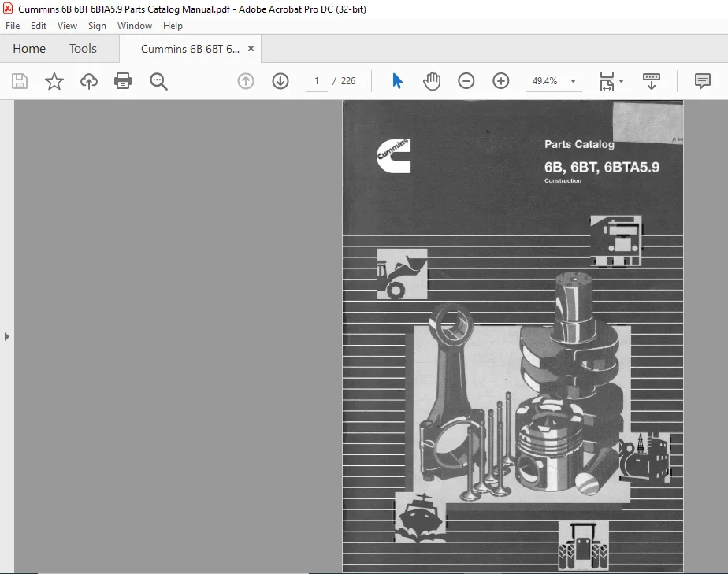Click the fit page scrolling icon
Viewport: 728px width, 574px height.
(x=607, y=81)
